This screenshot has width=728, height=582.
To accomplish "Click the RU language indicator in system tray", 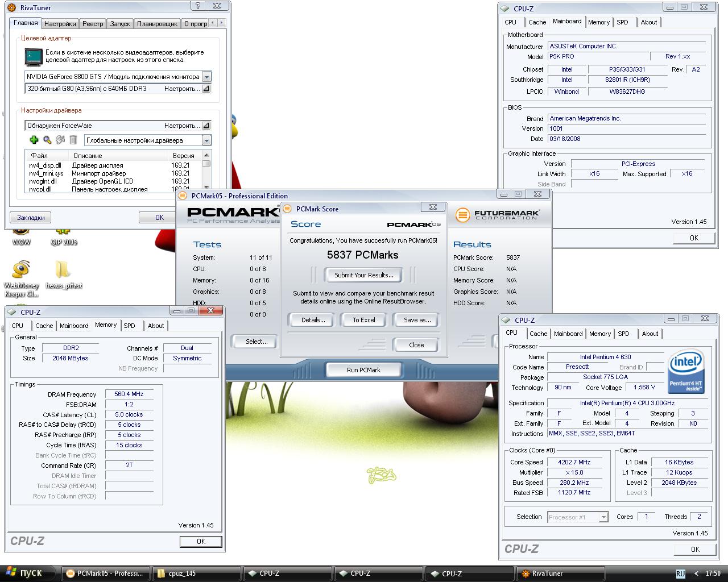I will pyautogui.click(x=680, y=573).
